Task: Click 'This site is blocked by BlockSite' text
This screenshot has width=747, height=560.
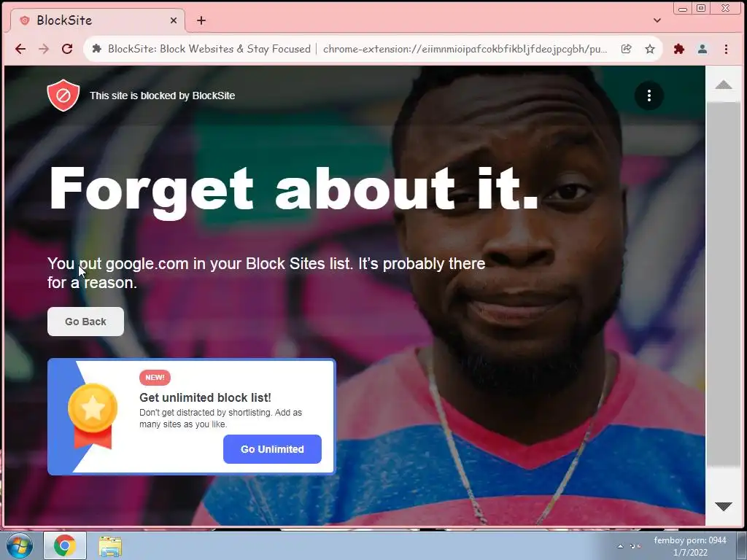Action: pos(163,96)
